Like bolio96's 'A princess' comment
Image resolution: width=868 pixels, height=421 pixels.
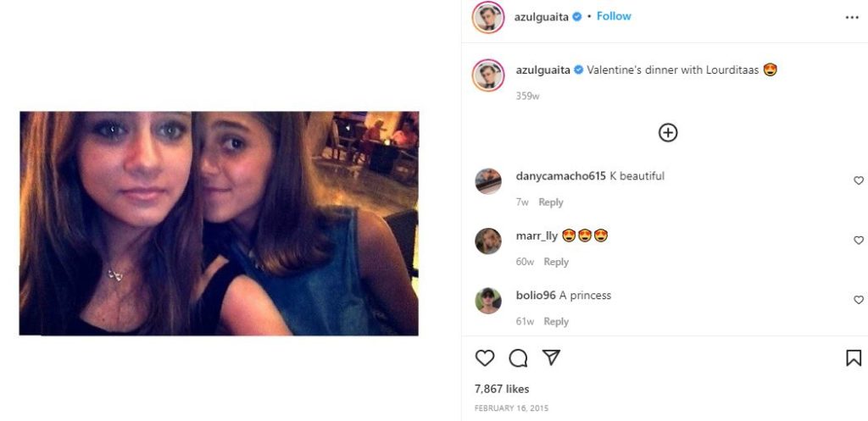pyautogui.click(x=859, y=300)
